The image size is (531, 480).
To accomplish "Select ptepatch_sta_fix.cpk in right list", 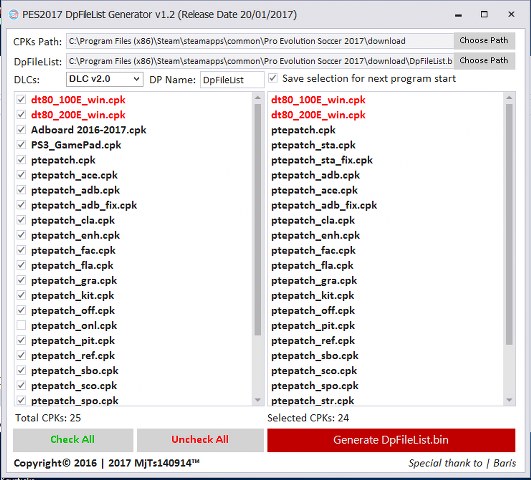I will coord(322,160).
